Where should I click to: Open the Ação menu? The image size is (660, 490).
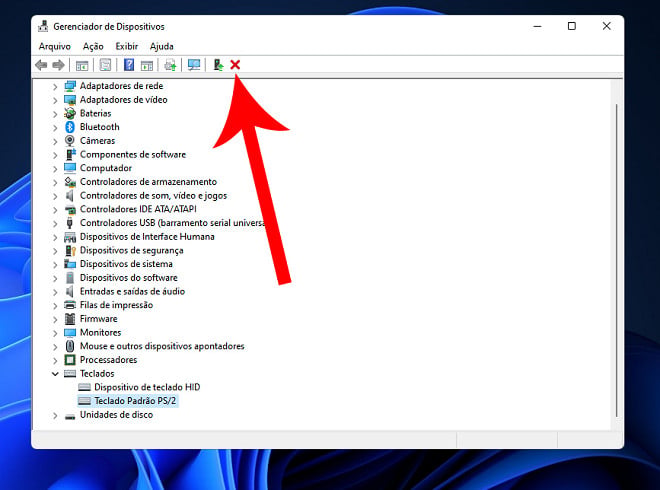(93, 46)
